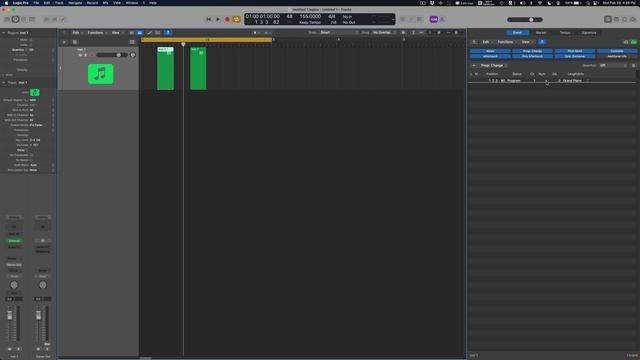Switch to the Signature list tab
This screenshot has width=640, height=360.
coord(589,33)
